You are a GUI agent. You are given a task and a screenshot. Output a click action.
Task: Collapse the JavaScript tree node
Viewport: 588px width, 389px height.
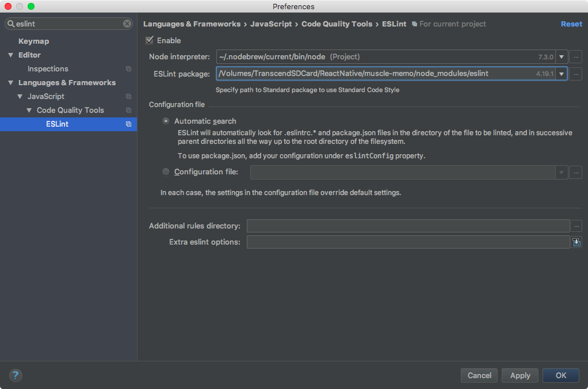[20, 97]
